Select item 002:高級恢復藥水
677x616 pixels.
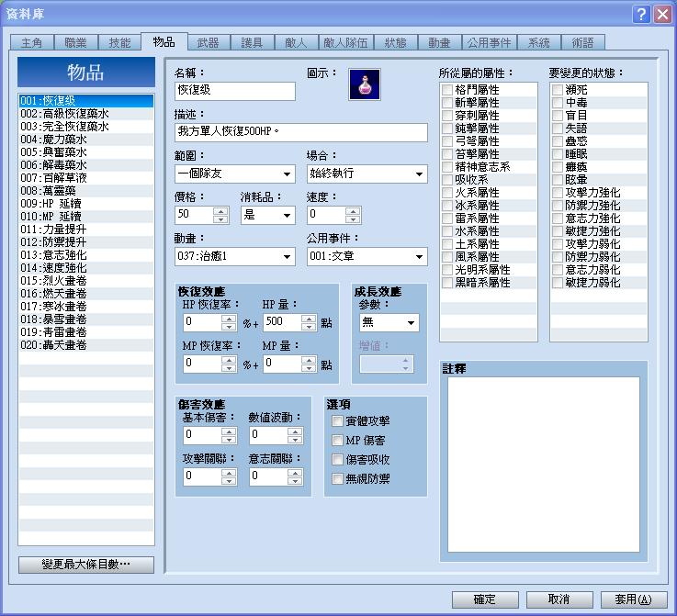pyautogui.click(x=86, y=114)
